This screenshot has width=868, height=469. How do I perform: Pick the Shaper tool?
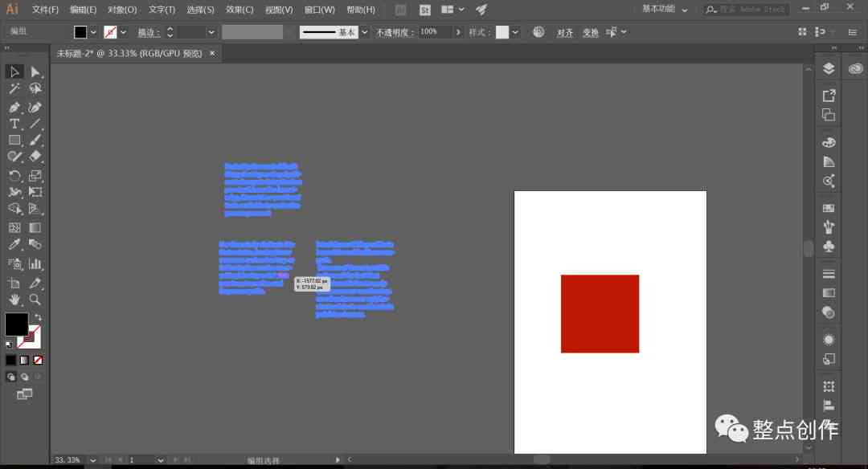14,157
